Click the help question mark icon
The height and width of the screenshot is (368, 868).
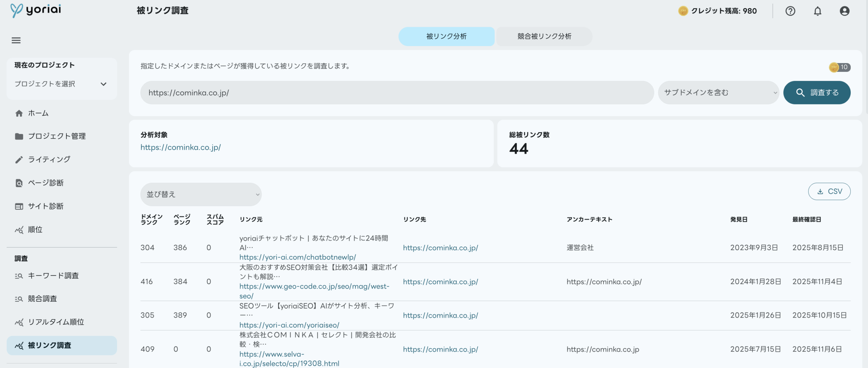[790, 11]
